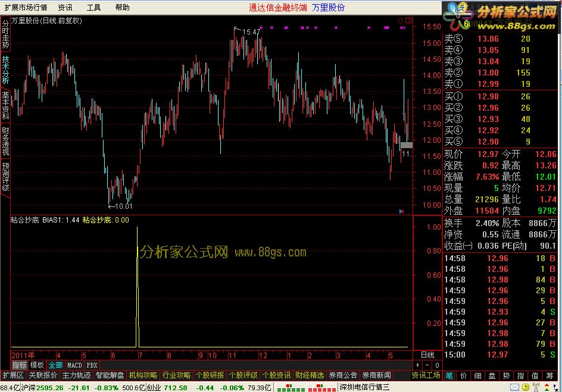
Task: Switch the indicator to PBX
Action: click(x=92, y=365)
